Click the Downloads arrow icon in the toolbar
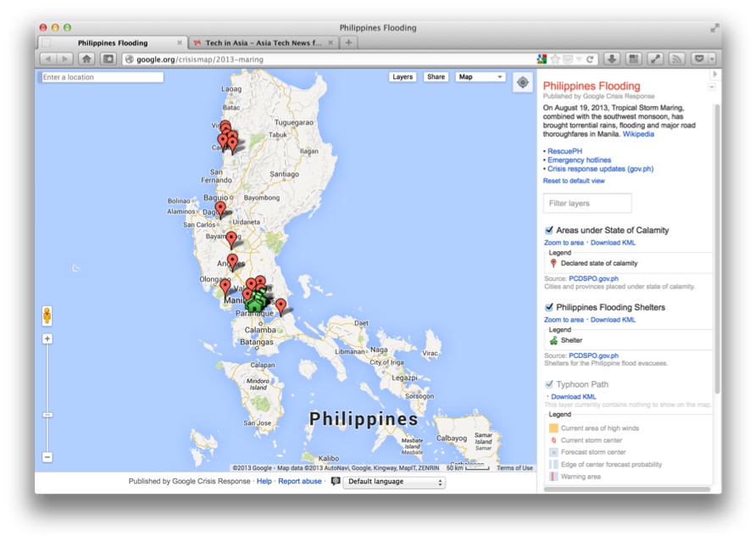 pyautogui.click(x=612, y=59)
